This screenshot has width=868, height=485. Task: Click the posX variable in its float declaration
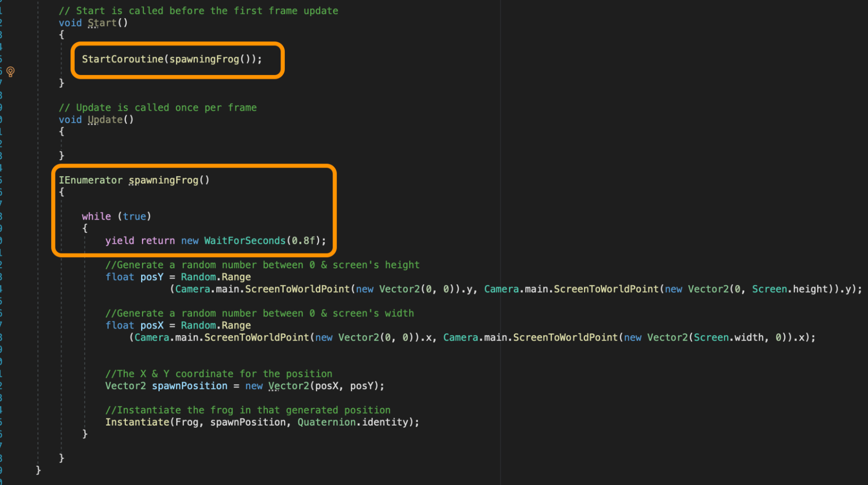[x=152, y=325]
